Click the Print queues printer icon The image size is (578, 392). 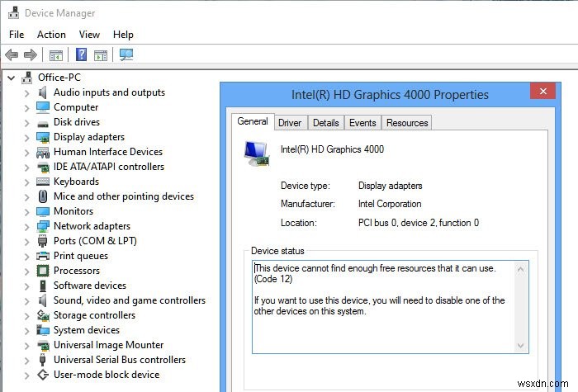pos(43,256)
